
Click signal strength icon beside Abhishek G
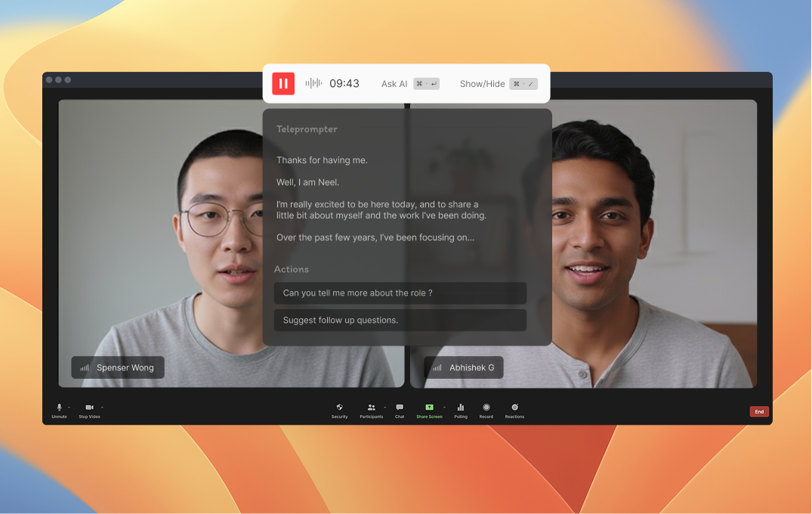point(437,368)
